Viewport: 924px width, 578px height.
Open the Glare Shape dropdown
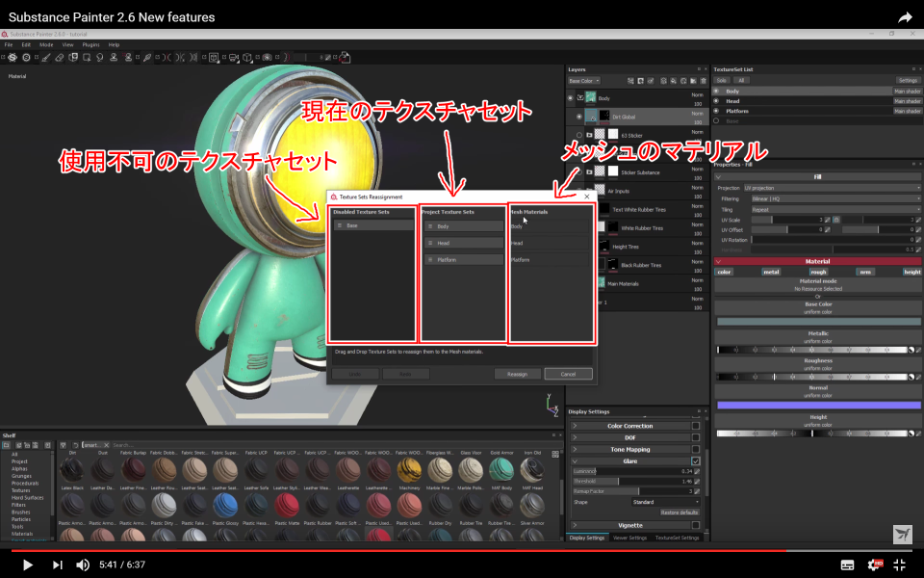pyautogui.click(x=666, y=502)
